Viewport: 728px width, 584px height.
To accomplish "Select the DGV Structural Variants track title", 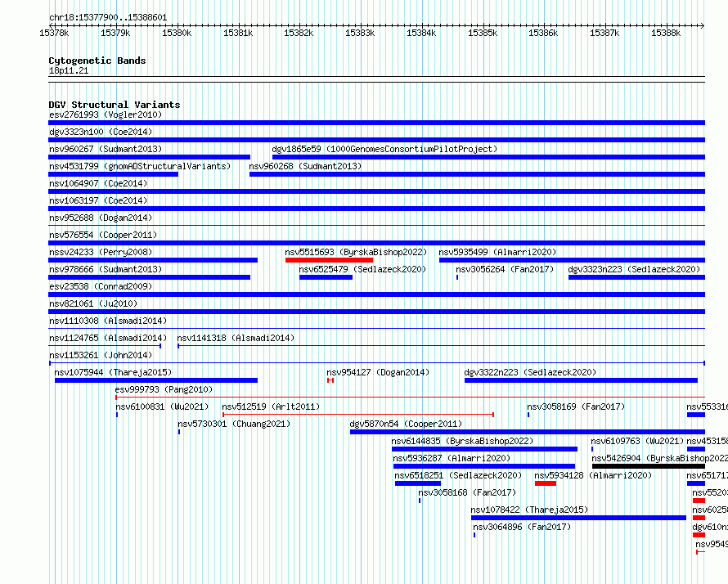I will [115, 105].
